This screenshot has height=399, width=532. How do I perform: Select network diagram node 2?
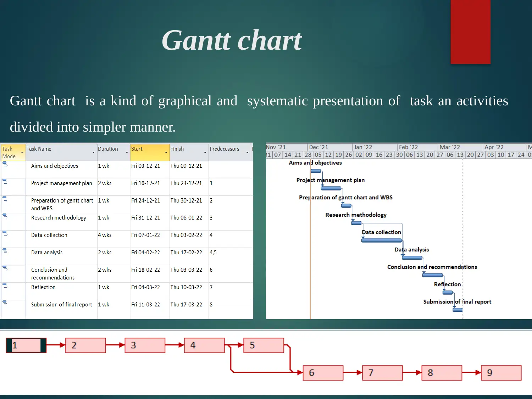point(85,345)
